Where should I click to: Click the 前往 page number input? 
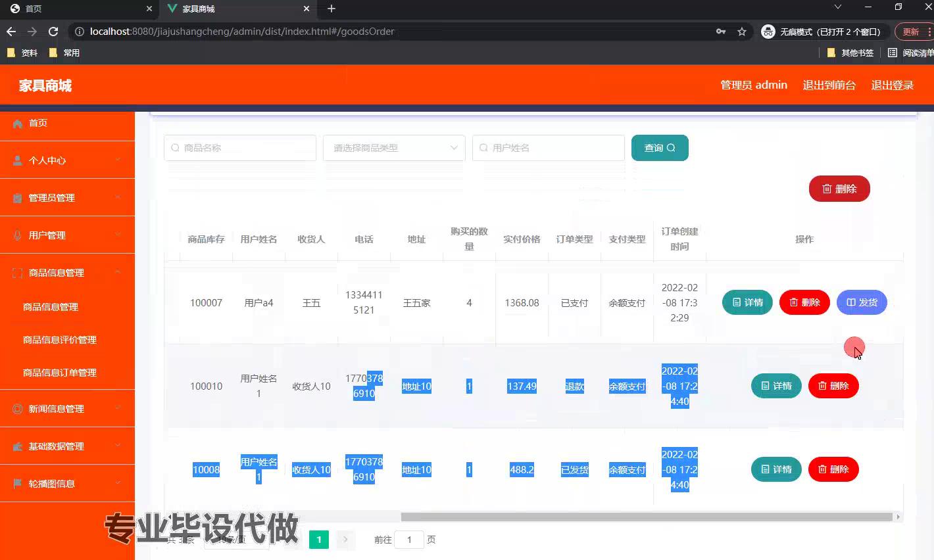(x=409, y=540)
